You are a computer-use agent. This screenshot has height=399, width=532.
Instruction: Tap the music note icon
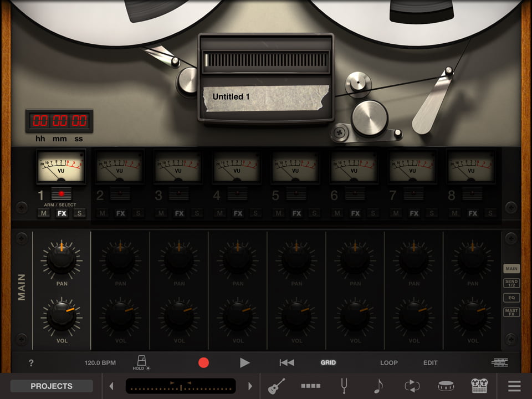point(378,386)
